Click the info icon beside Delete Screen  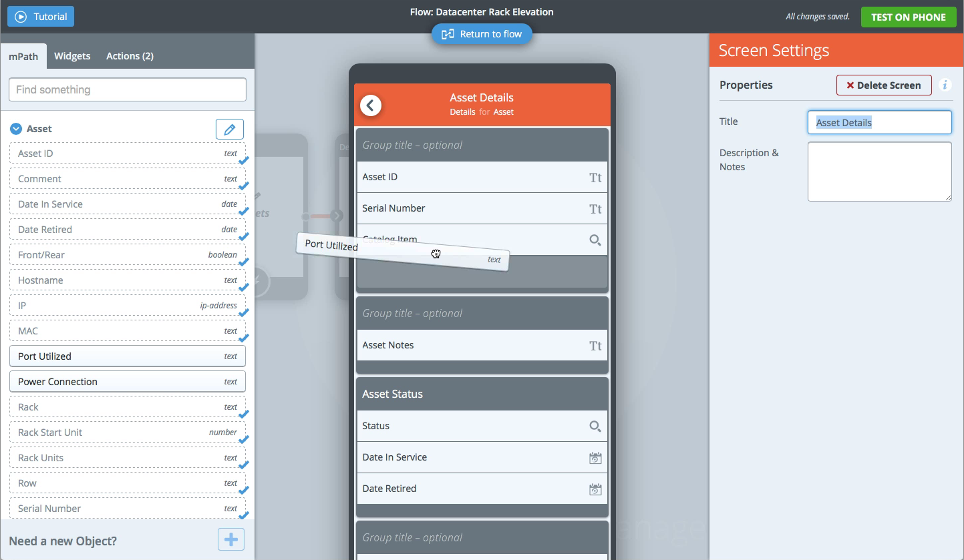coord(945,85)
